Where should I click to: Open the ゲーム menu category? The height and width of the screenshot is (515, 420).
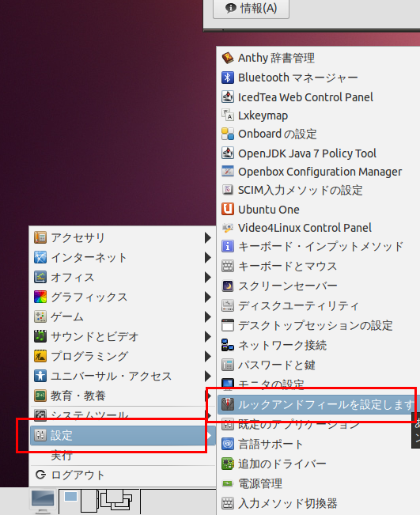(x=123, y=316)
